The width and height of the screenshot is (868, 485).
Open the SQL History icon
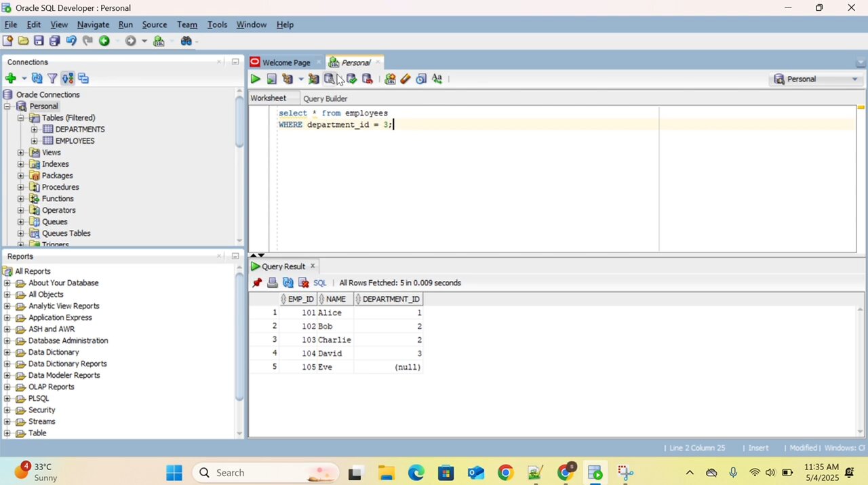pos(421,79)
